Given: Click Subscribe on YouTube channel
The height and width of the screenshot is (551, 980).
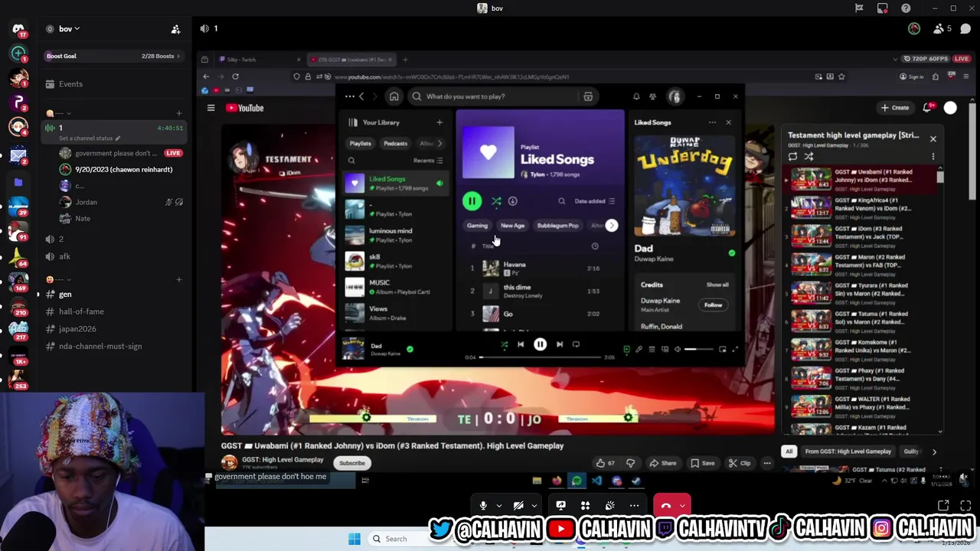Looking at the screenshot, I should (352, 463).
